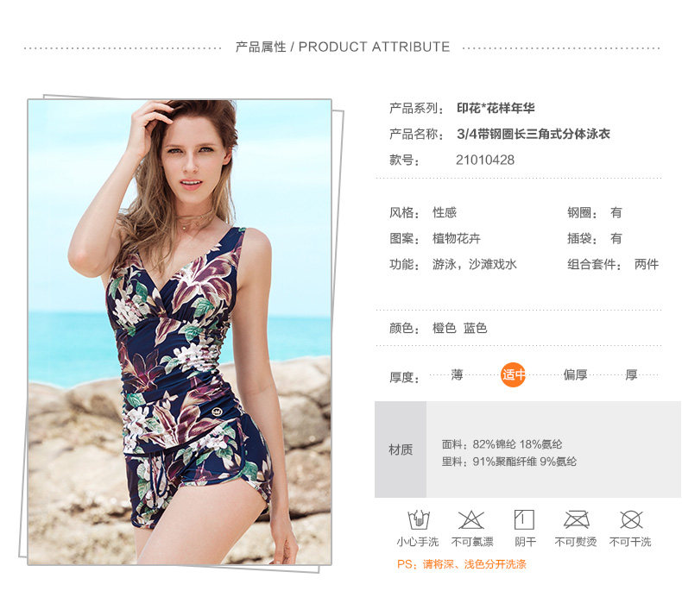
Task: Click the 产品属性 / PRODUCT ATTRIBUTE heading
Action: [343, 47]
